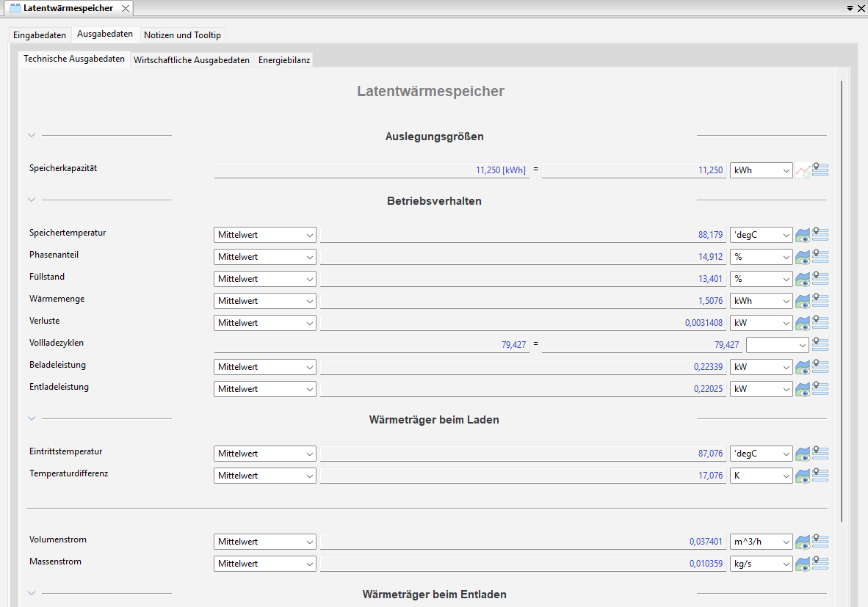
Task: Click the vertical scrollbar of the output panel
Action: coord(842,301)
